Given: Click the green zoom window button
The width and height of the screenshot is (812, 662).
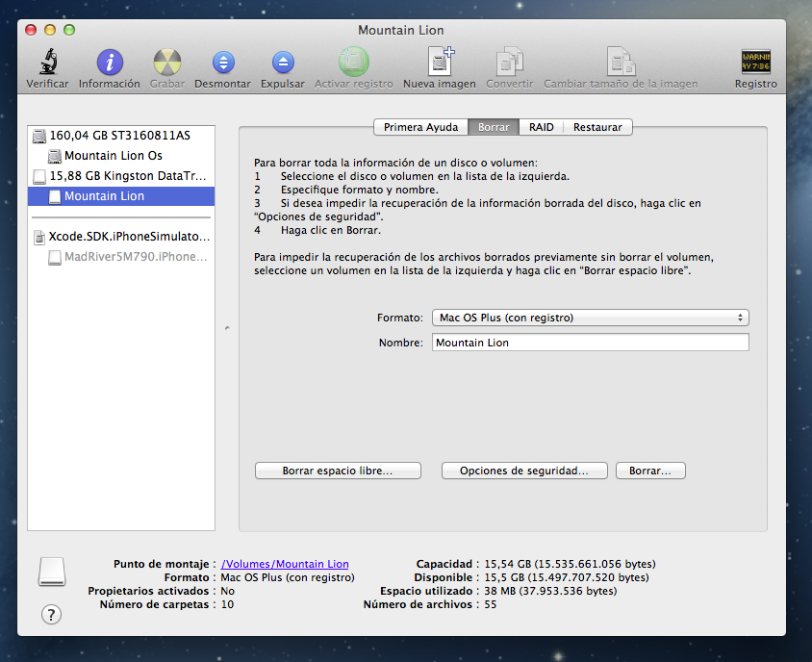Looking at the screenshot, I should pos(69,30).
